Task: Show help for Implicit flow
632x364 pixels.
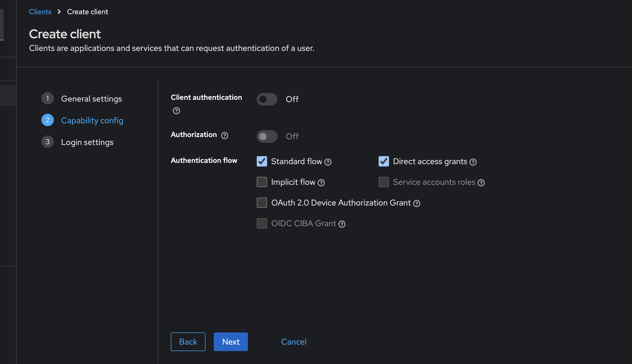Action: point(321,183)
